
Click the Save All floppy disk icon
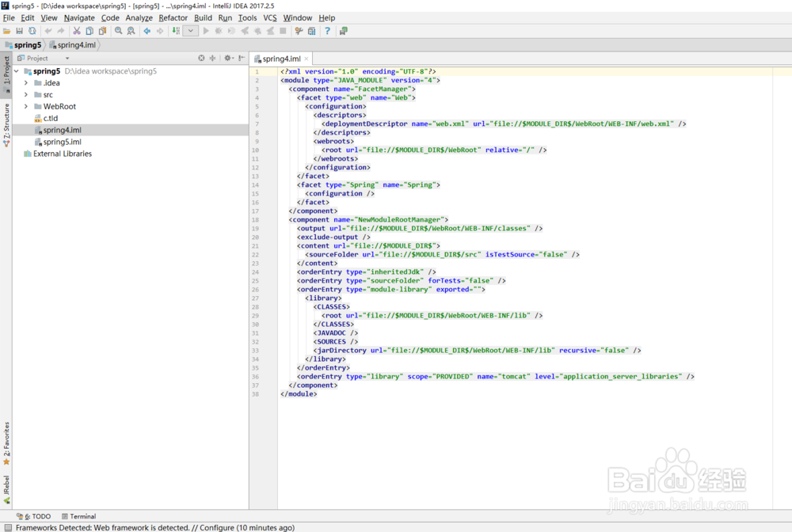point(19,32)
